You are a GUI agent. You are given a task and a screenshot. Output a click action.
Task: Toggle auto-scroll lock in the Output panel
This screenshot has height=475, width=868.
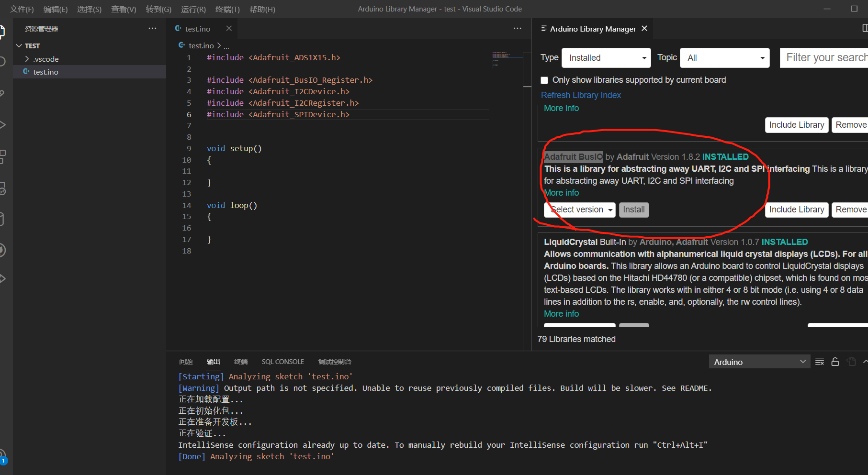(x=835, y=362)
